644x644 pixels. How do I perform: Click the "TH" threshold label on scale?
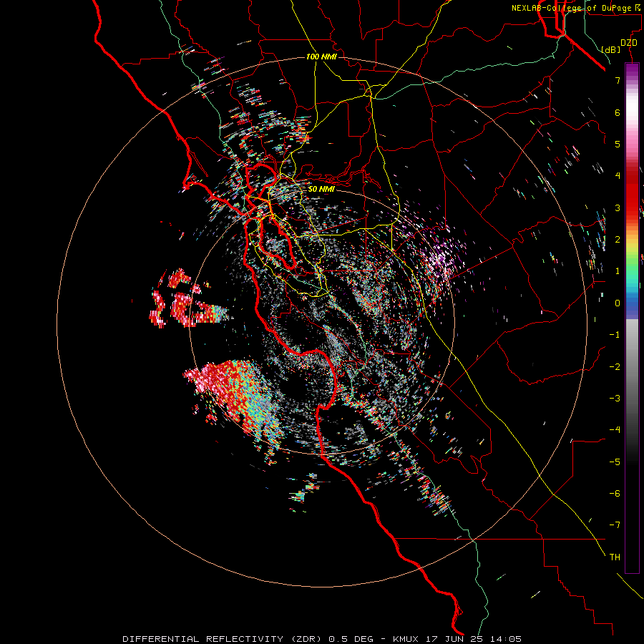(x=615, y=557)
